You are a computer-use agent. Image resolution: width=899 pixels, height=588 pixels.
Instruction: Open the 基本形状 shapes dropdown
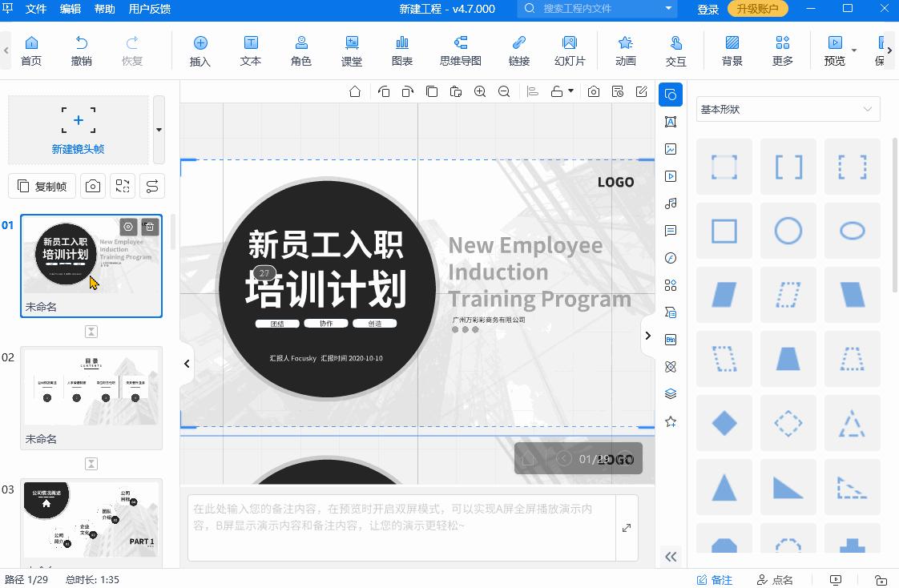pos(788,108)
